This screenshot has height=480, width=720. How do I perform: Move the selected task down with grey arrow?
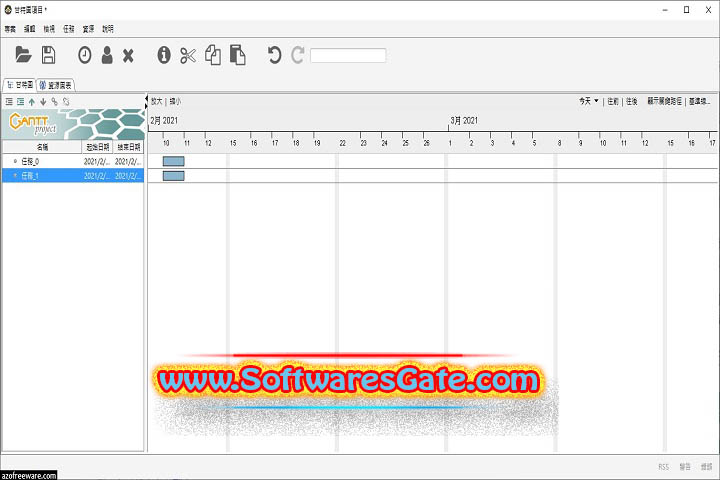(43, 102)
